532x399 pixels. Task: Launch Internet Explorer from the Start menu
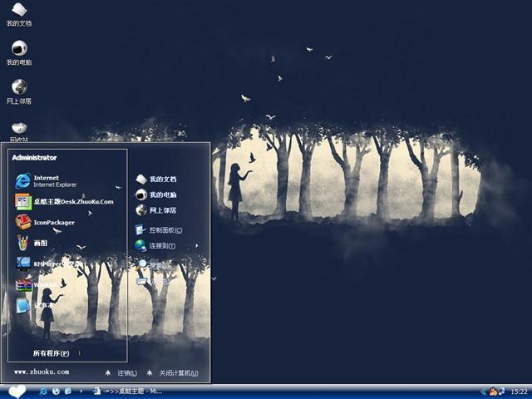pos(47,181)
